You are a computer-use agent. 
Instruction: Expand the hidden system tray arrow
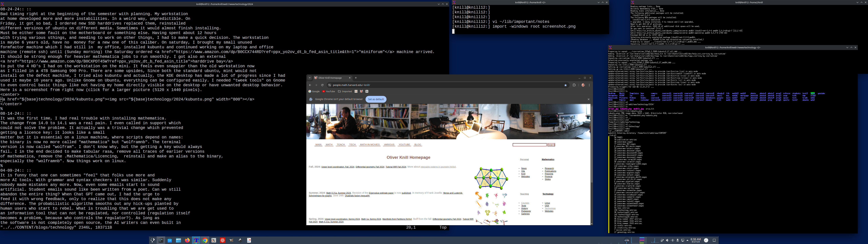click(x=687, y=240)
